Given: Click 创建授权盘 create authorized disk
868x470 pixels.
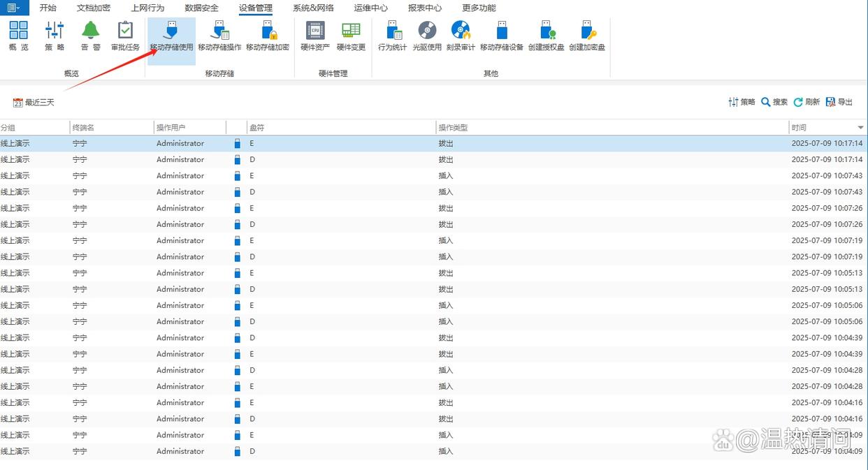Looking at the screenshot, I should click(x=547, y=36).
